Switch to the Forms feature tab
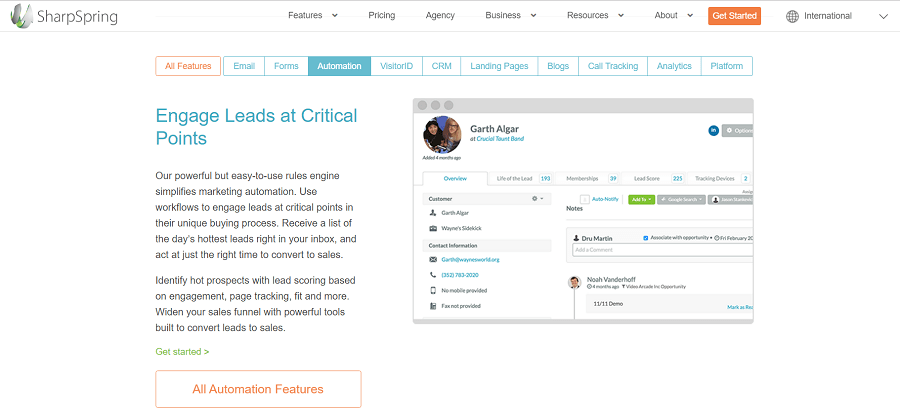The image size is (900, 417). pyautogui.click(x=286, y=66)
